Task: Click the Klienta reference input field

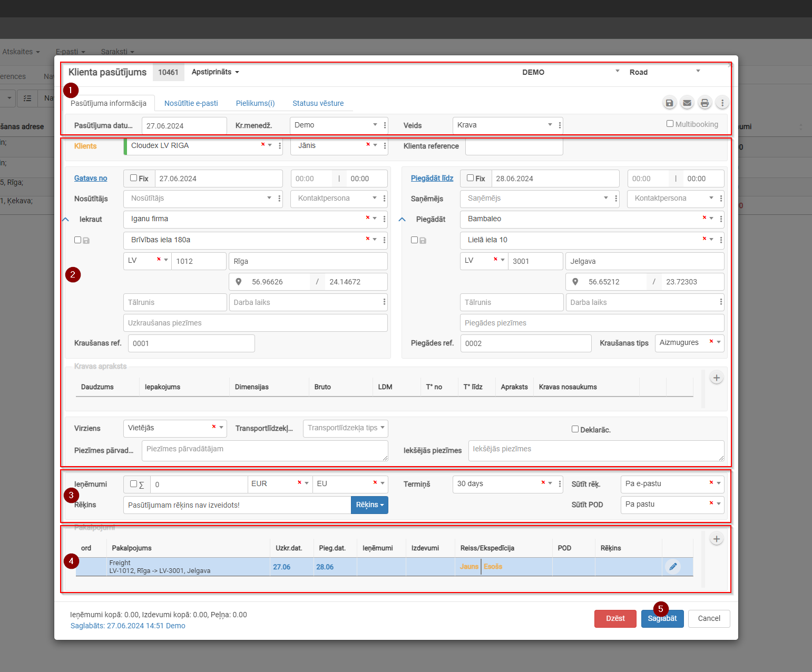Action: [514, 146]
